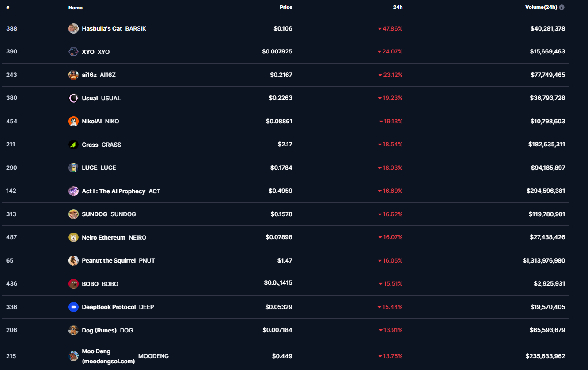The height and width of the screenshot is (370, 588).
Task: Click the XYO hexagon coin icon
Action: [73, 52]
